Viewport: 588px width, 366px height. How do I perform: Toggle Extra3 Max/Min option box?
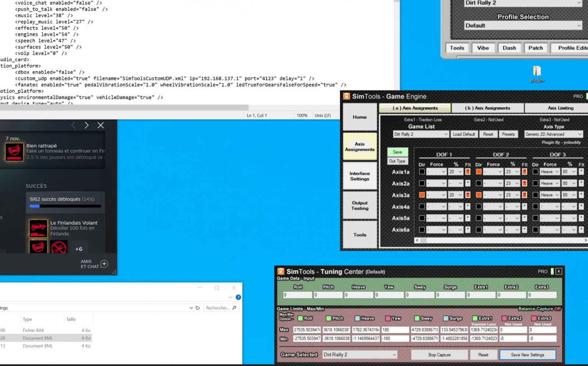point(534,319)
